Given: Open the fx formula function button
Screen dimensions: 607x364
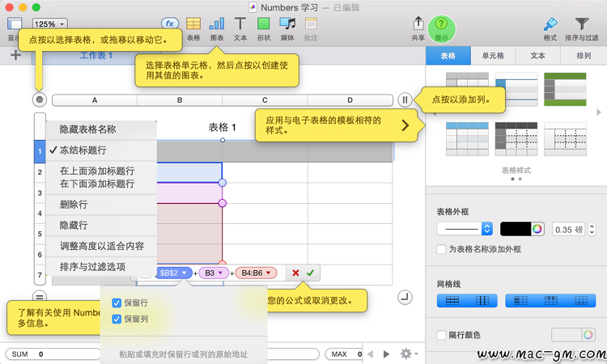Looking at the screenshot, I should pyautogui.click(x=170, y=23).
